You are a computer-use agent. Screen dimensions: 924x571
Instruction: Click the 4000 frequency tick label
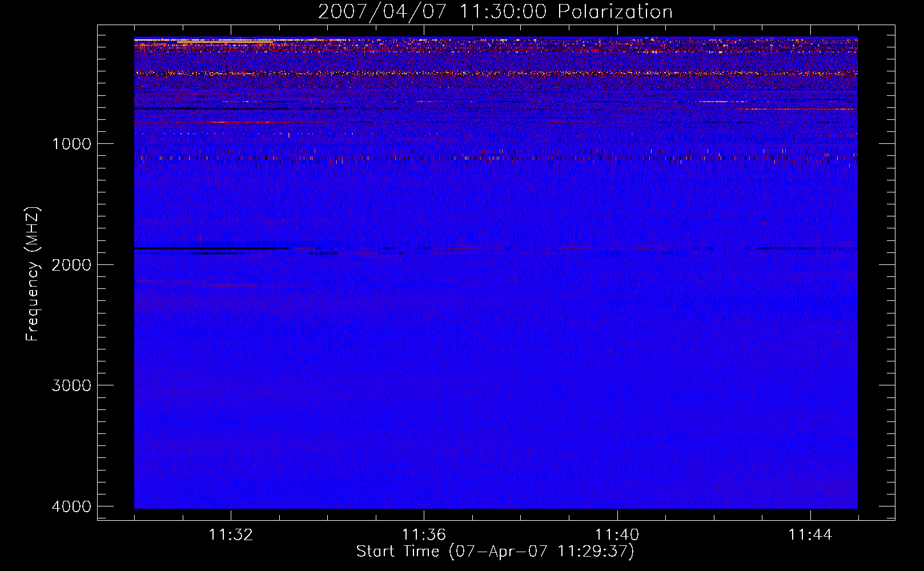click(x=71, y=506)
